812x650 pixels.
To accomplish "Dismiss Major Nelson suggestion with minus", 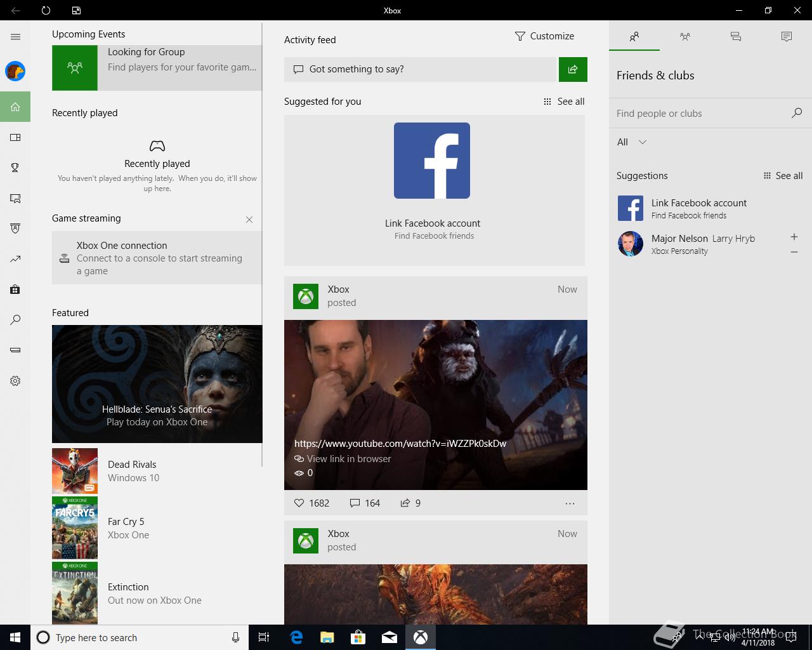I will pyautogui.click(x=794, y=252).
